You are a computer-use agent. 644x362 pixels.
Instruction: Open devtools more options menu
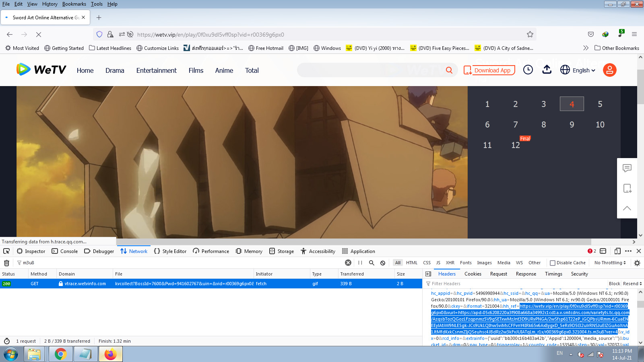tap(628, 251)
